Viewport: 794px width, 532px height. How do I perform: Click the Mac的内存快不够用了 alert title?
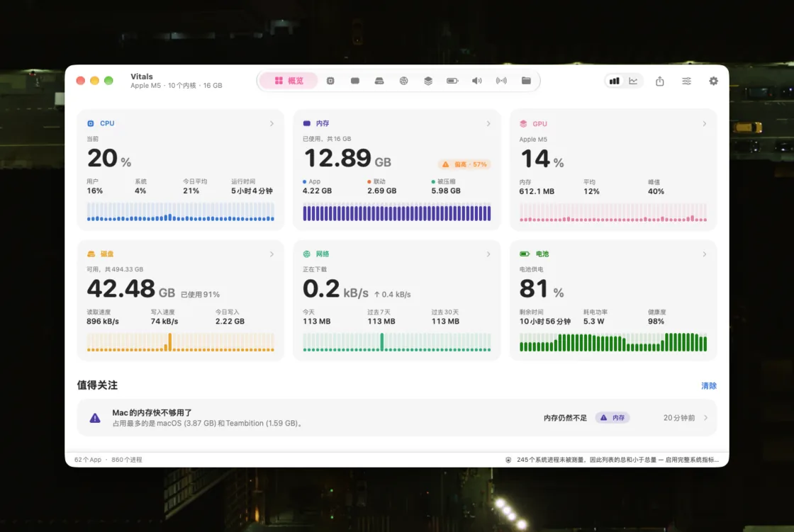point(152,413)
